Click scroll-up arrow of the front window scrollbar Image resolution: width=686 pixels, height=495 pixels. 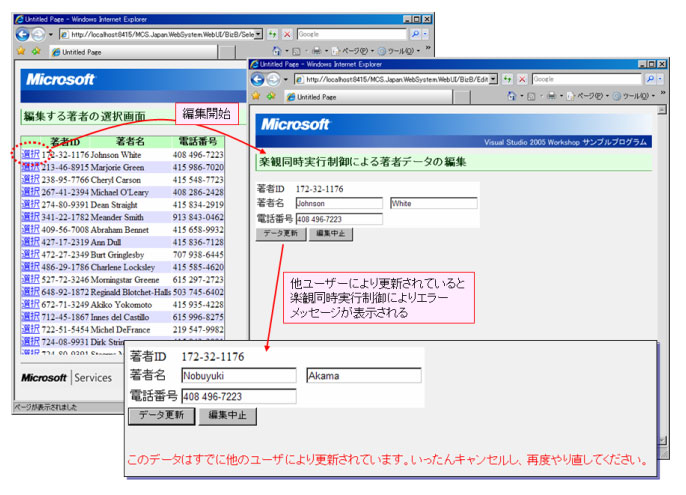coord(662,109)
